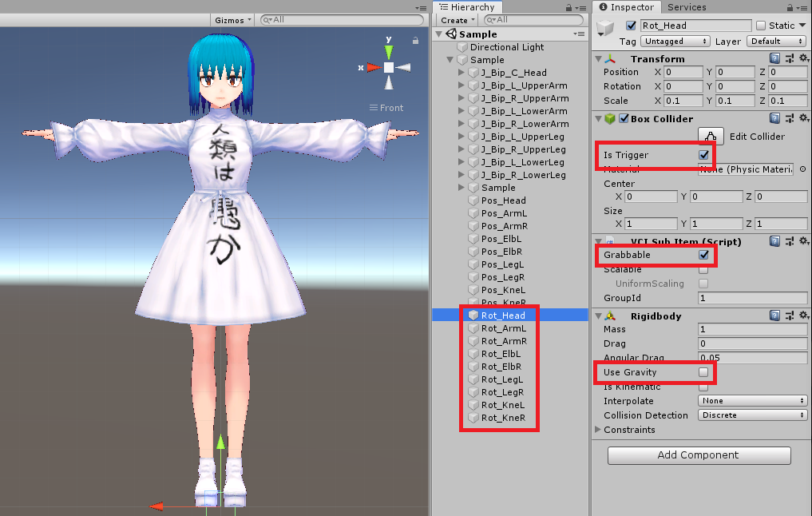The height and width of the screenshot is (516, 812).
Task: Open the Static dropdown arrow
Action: [x=802, y=26]
